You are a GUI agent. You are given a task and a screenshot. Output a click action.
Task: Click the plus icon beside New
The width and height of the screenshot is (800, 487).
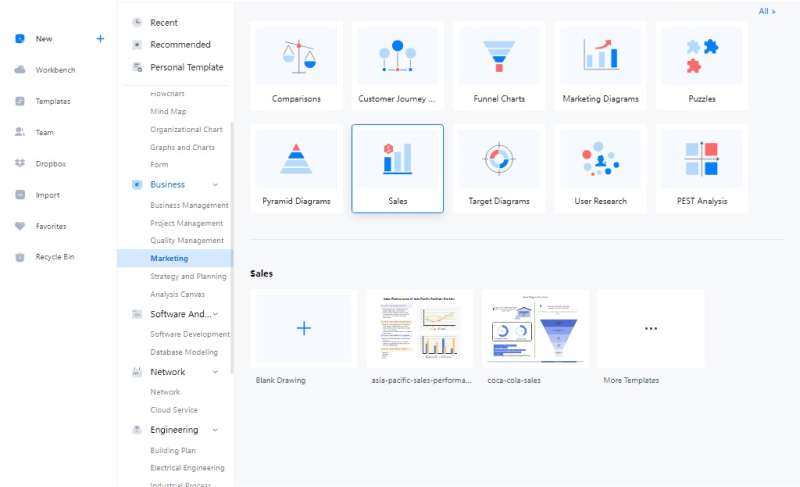100,39
